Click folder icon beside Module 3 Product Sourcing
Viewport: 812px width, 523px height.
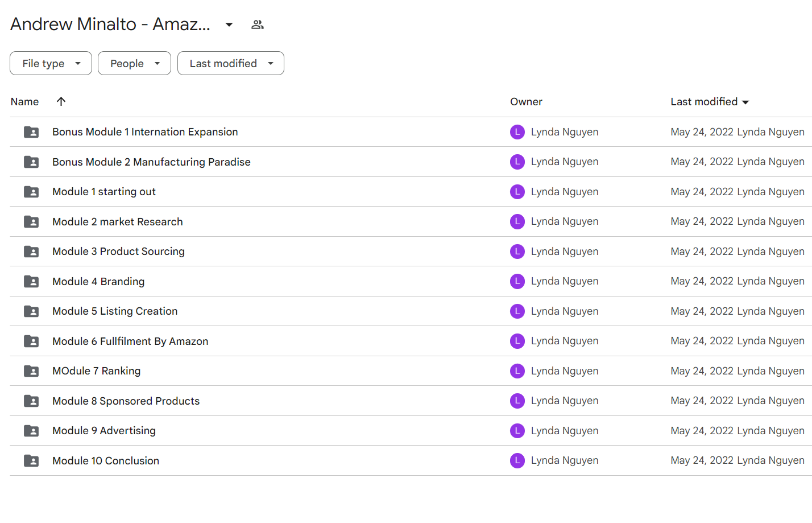pos(31,252)
